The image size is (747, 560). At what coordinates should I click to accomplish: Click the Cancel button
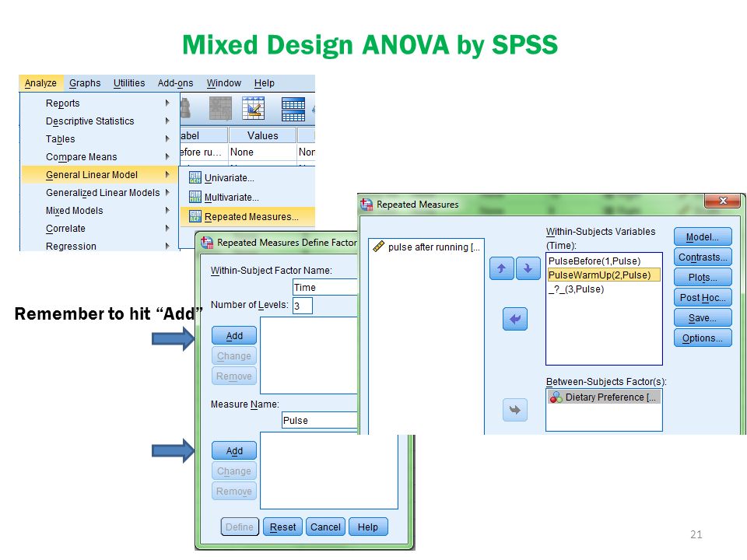(325, 527)
